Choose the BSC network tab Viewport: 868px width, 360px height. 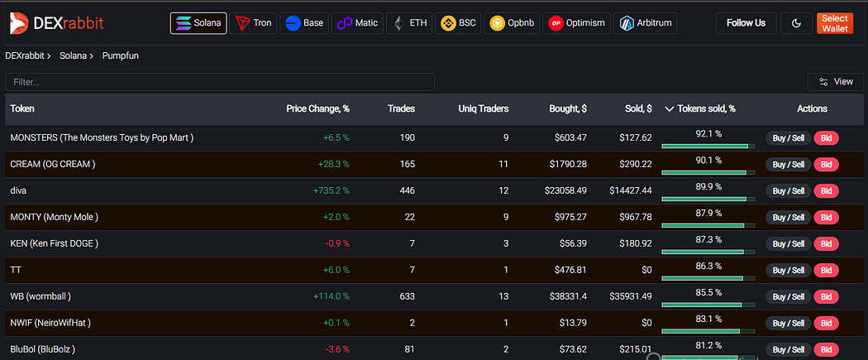(x=458, y=23)
